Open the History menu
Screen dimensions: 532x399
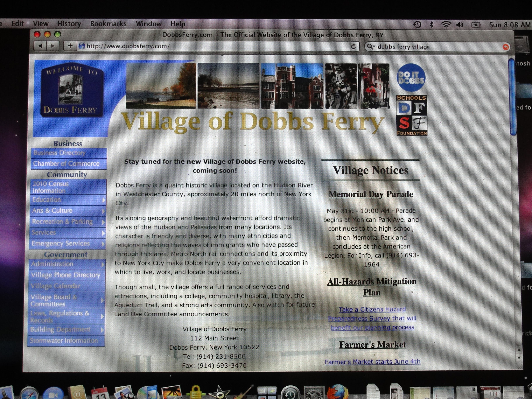69,24
